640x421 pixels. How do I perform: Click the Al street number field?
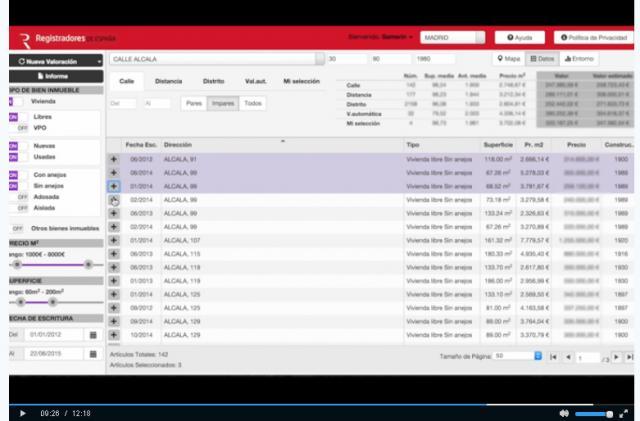pos(157,103)
